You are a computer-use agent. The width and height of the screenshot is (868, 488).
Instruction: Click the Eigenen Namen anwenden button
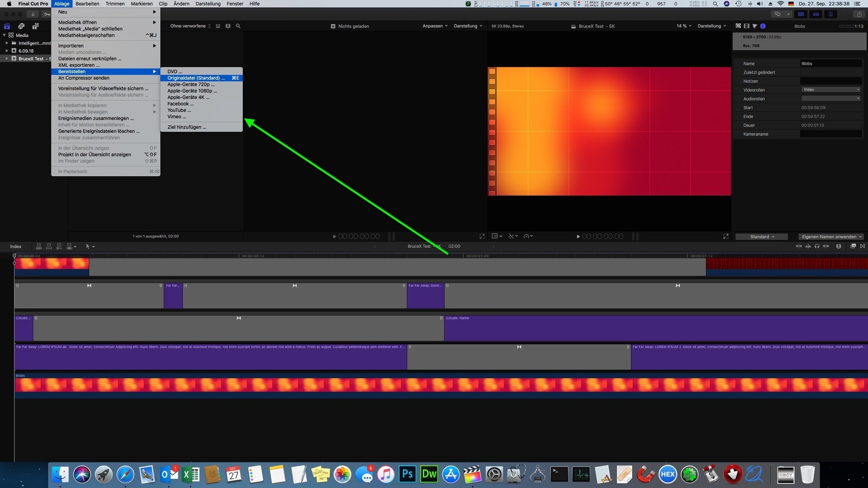tap(831, 237)
